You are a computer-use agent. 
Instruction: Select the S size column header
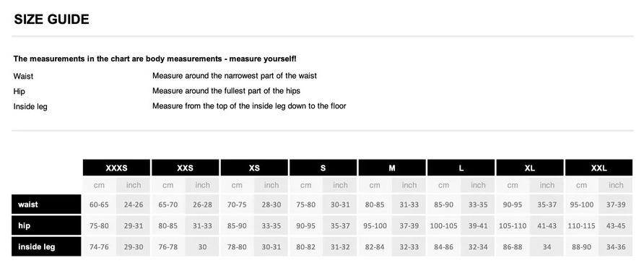[x=323, y=168]
